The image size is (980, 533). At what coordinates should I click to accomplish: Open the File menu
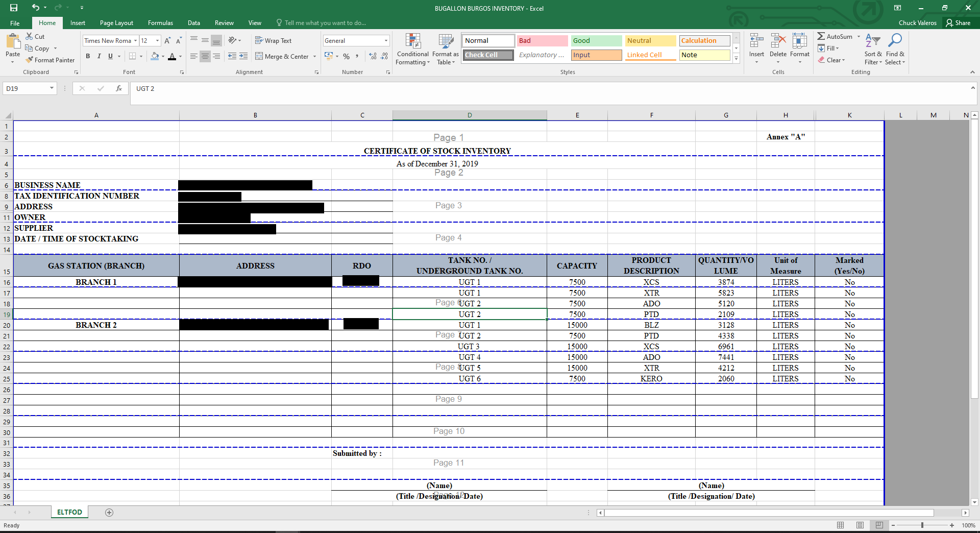[15, 23]
